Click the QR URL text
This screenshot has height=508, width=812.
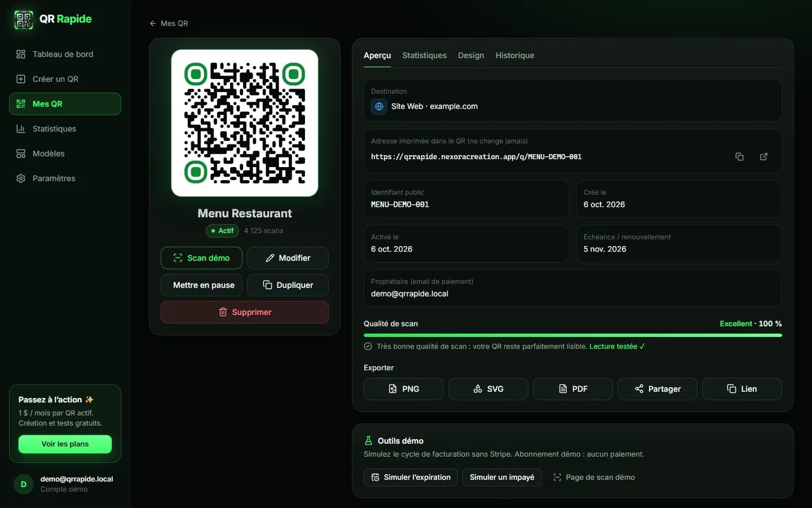click(x=476, y=157)
